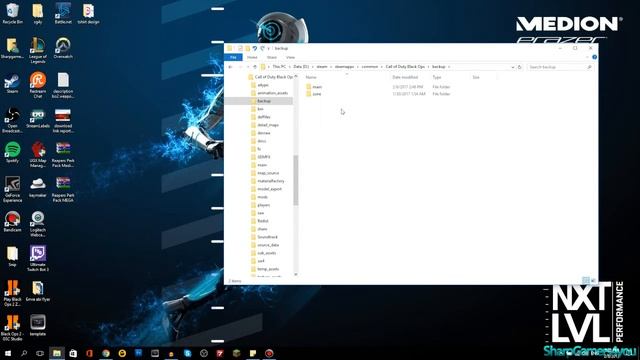Open the Recycle Bin desktop icon
The image size is (640, 360).
point(12,13)
